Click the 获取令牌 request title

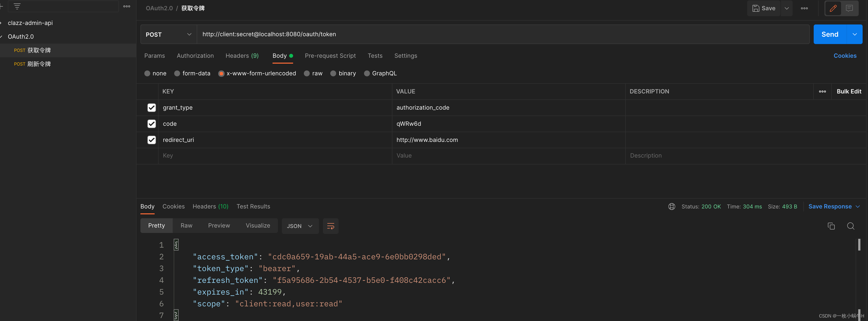(193, 8)
